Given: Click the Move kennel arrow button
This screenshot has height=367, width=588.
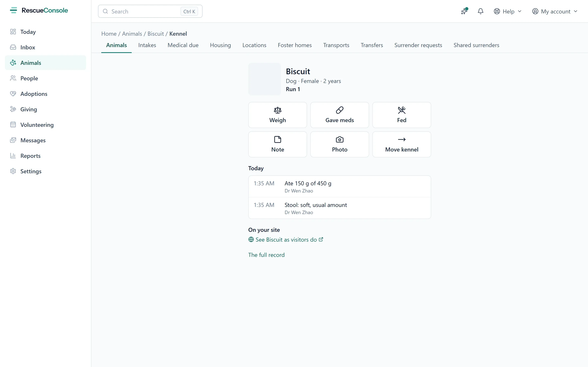Looking at the screenshot, I should click(402, 144).
